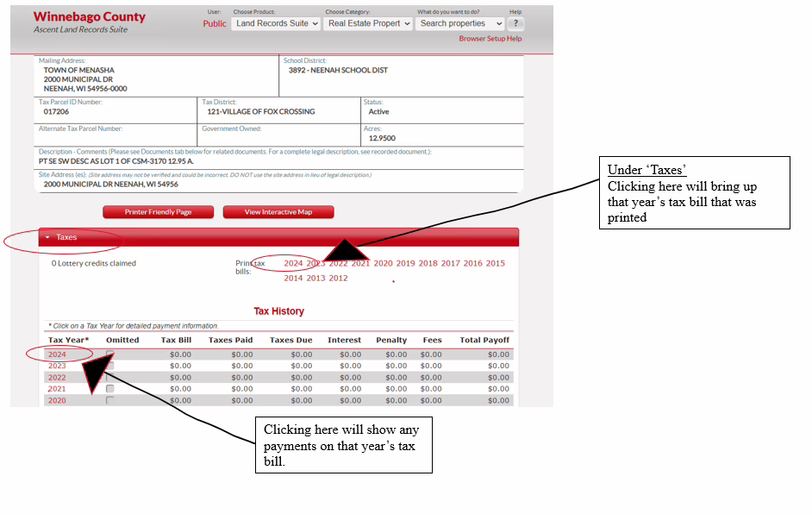Print the 2024 tax bill link
The width and height of the screenshot is (812, 514).
point(293,264)
